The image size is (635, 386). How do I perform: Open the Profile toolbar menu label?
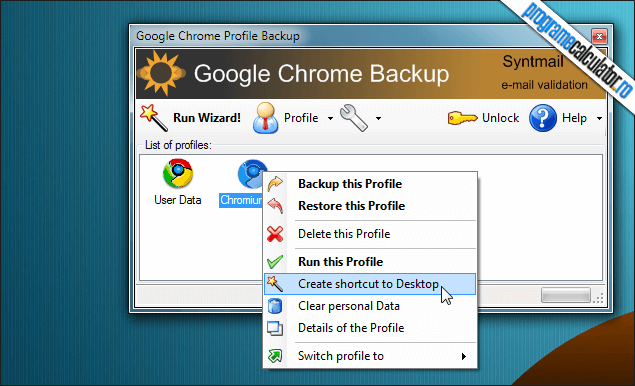click(x=301, y=118)
